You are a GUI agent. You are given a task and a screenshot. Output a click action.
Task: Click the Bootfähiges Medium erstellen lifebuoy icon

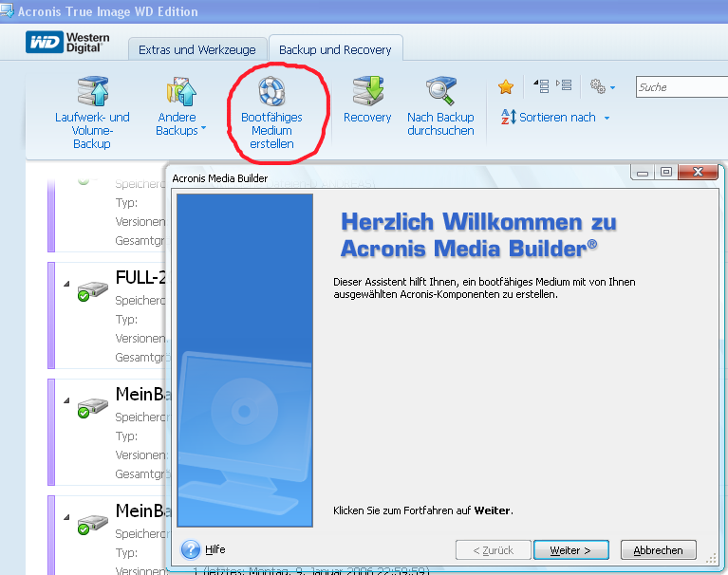(x=271, y=91)
